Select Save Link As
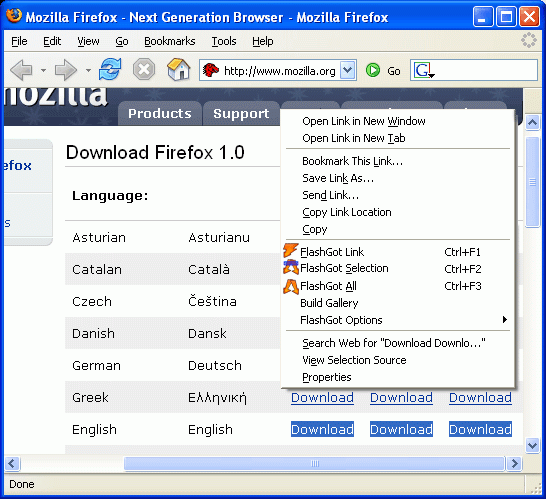This screenshot has height=499, width=546. click(x=398, y=178)
